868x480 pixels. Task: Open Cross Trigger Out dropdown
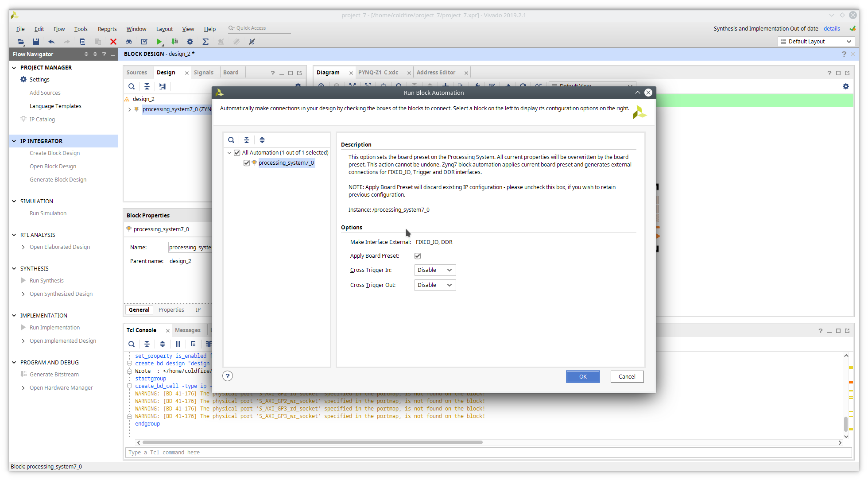point(435,285)
